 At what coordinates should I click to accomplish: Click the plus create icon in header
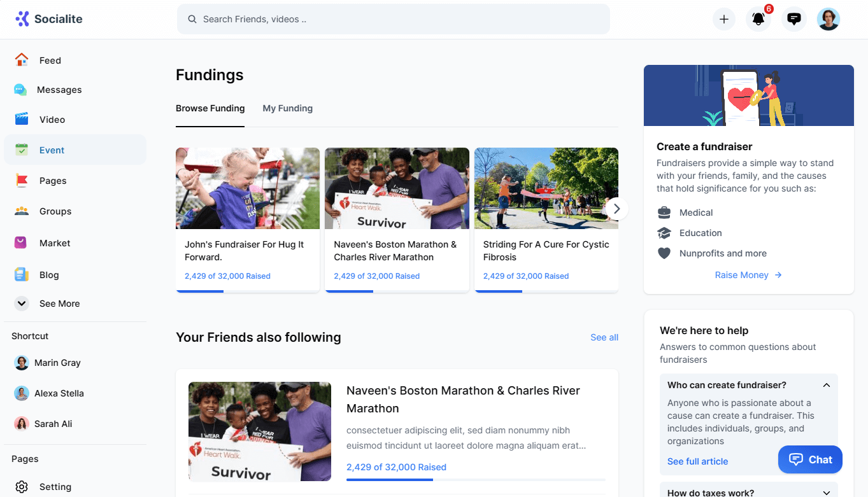coord(723,19)
